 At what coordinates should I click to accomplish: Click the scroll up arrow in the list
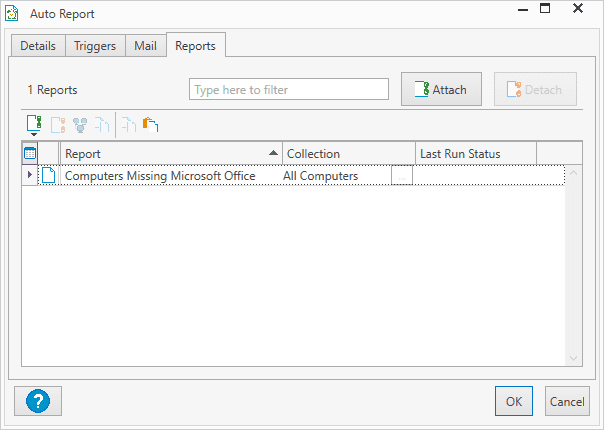pos(573,173)
